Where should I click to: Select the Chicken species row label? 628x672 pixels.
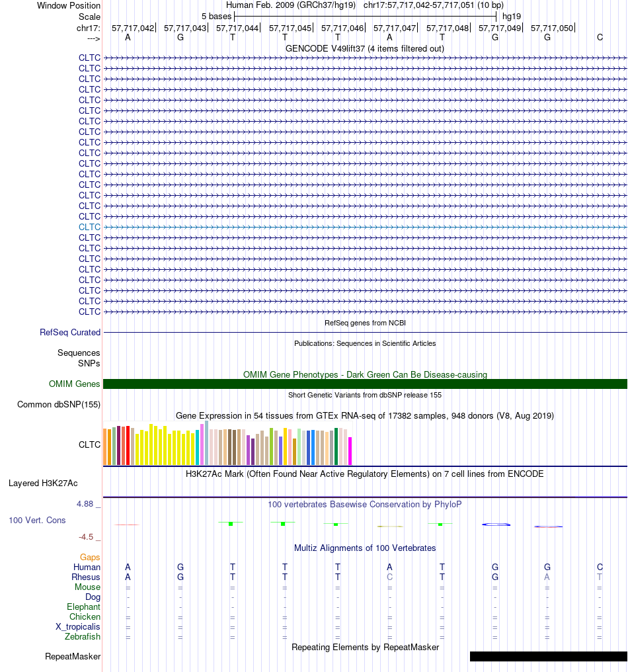[x=85, y=616]
